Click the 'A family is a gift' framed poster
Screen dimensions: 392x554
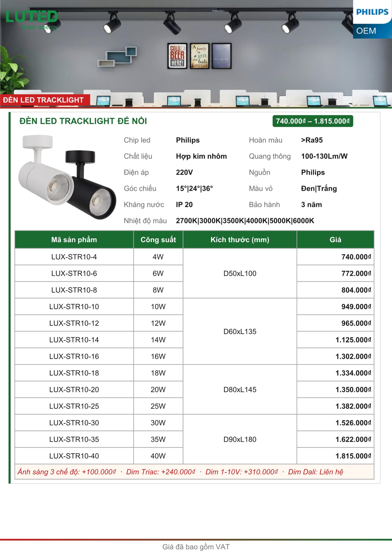coord(199,56)
